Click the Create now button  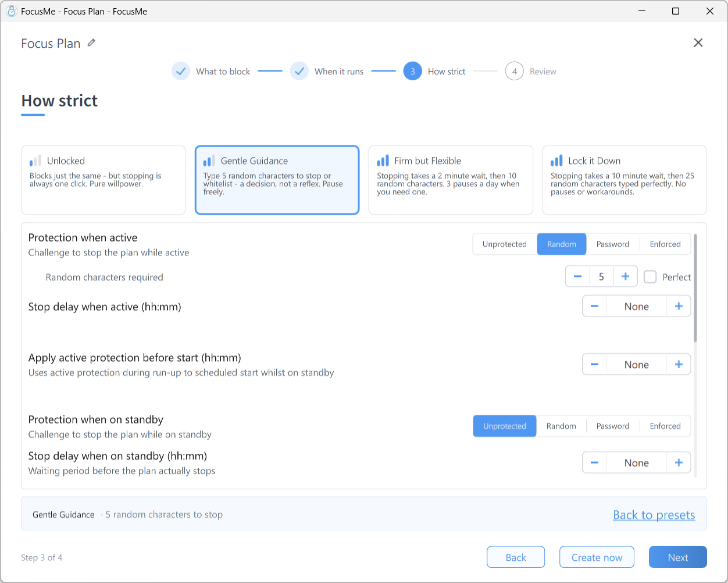pos(597,557)
